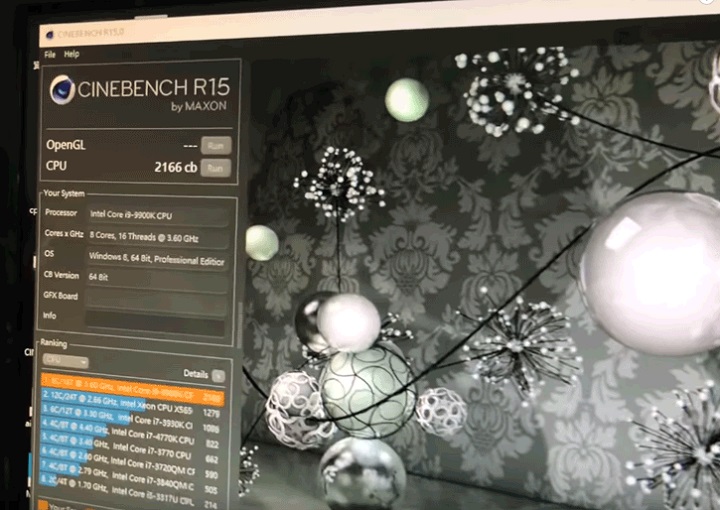Select the Intel Xeon CPU X5650 ranking row
Viewport: 720px width, 510px height.
131,404
